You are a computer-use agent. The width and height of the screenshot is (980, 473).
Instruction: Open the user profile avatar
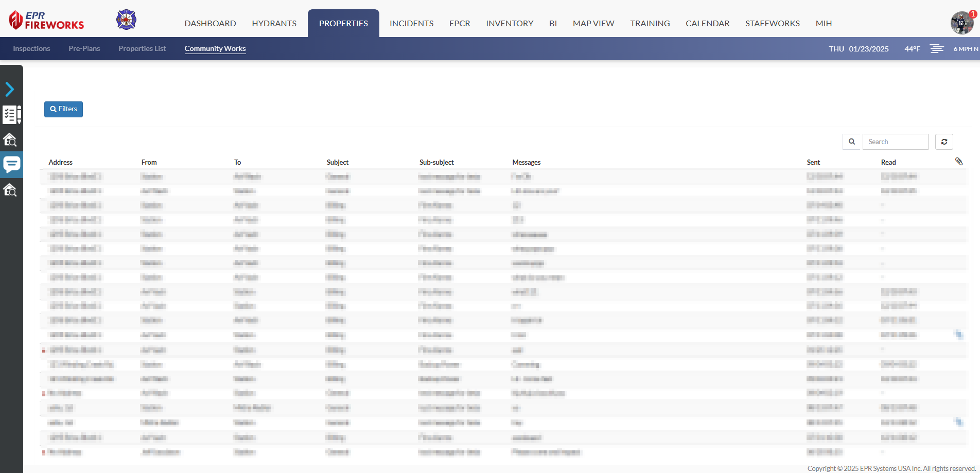[961, 23]
